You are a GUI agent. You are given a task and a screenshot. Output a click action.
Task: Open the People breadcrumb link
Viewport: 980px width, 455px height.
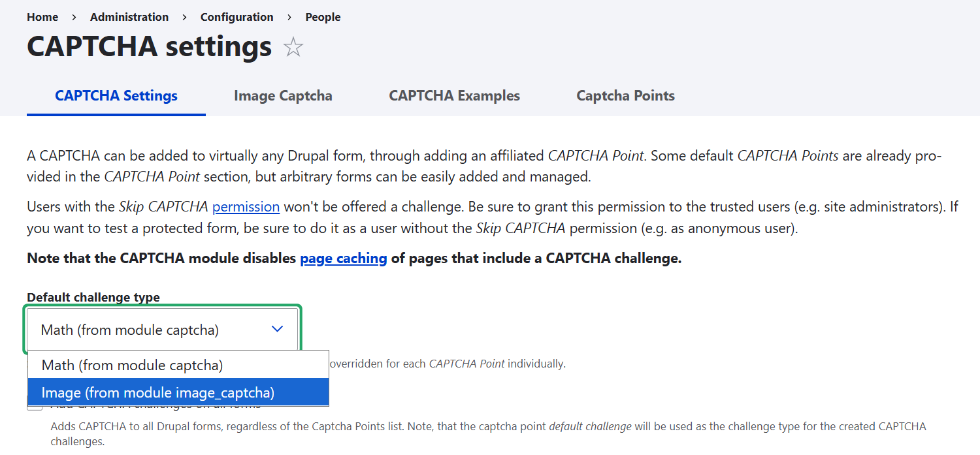(323, 17)
